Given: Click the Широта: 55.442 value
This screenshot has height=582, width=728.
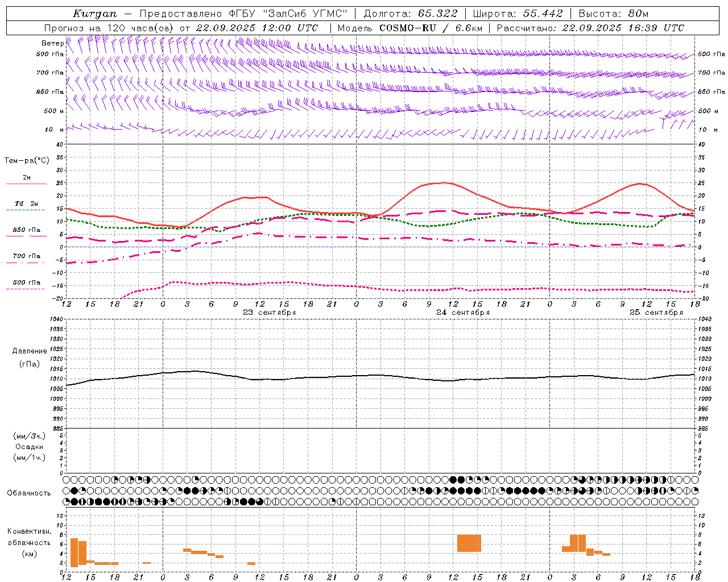Looking at the screenshot, I should [518, 14].
